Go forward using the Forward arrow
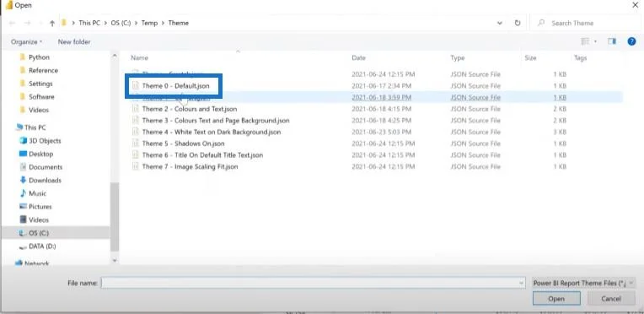 point(28,23)
